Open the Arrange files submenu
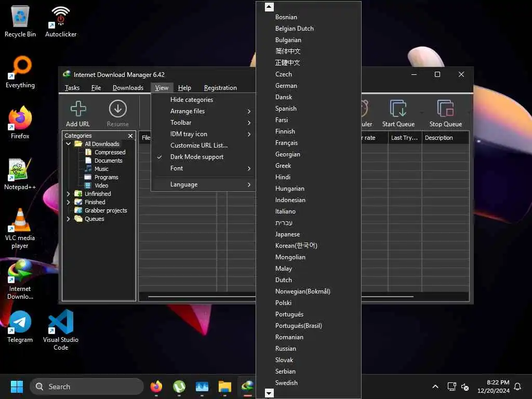The width and height of the screenshot is (532, 399). click(x=203, y=111)
